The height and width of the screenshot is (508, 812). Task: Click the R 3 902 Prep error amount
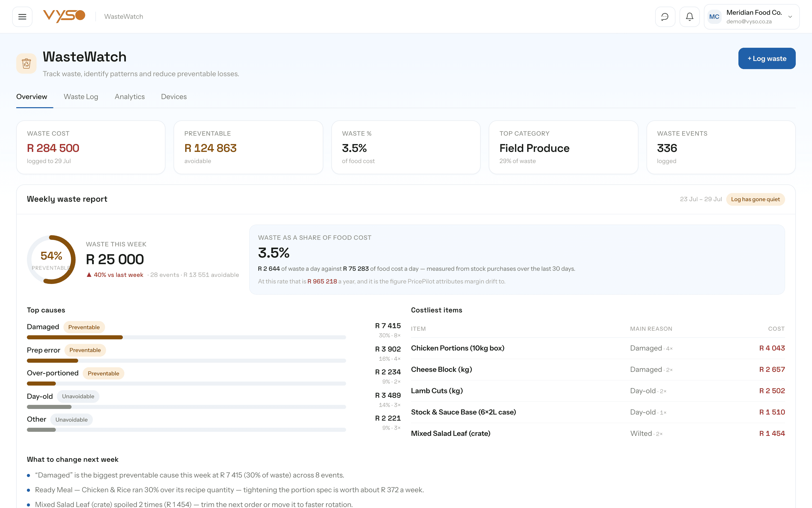click(x=387, y=349)
